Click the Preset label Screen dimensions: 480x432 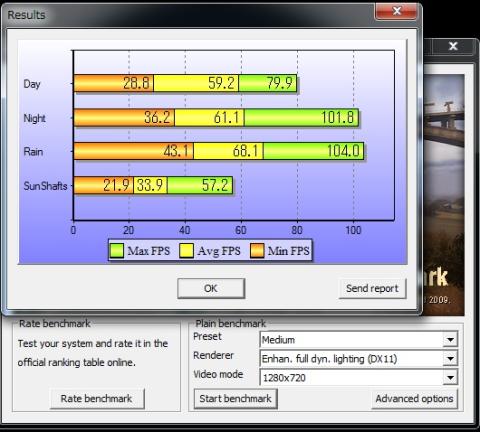coord(207,336)
